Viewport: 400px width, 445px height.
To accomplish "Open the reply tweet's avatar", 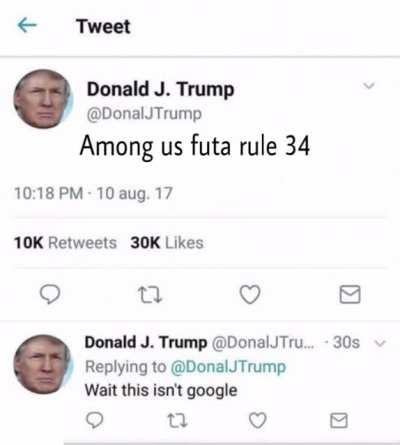I will click(43, 365).
